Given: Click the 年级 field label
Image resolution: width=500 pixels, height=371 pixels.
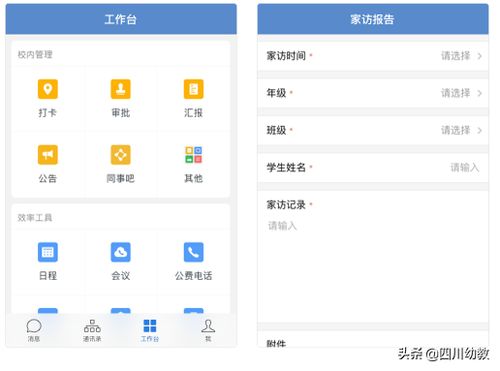Looking at the screenshot, I should (x=276, y=93).
